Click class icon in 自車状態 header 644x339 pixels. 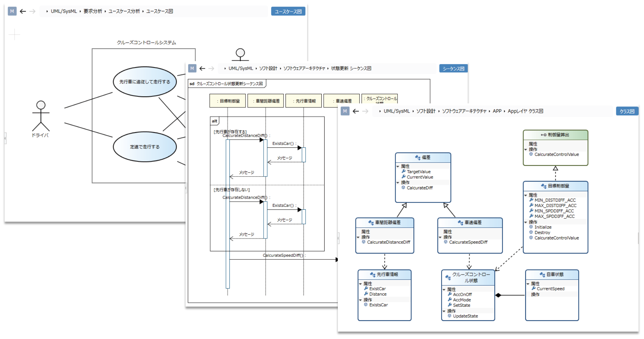(542, 274)
